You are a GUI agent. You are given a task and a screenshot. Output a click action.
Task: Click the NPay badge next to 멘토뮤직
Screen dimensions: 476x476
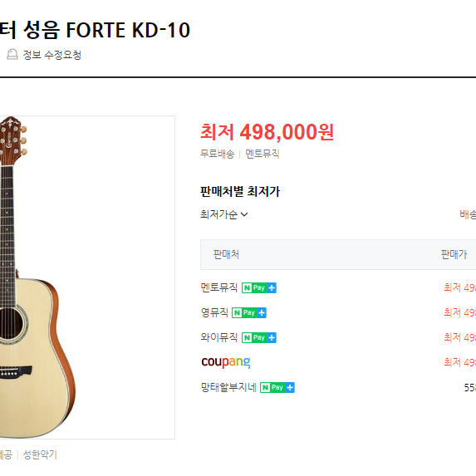(259, 287)
